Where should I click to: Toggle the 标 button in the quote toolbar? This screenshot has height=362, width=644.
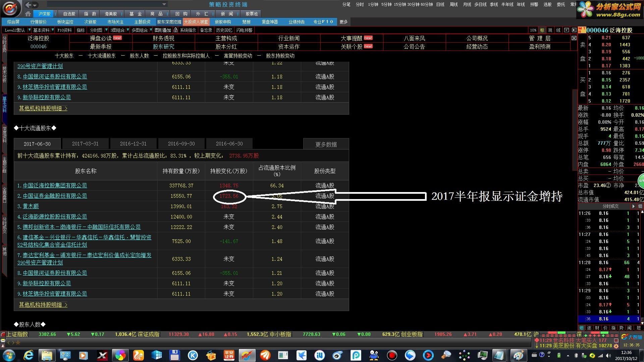pos(542,30)
